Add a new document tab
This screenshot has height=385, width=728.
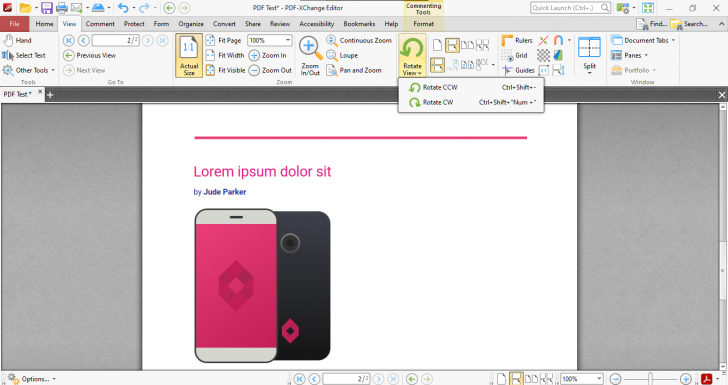point(50,95)
